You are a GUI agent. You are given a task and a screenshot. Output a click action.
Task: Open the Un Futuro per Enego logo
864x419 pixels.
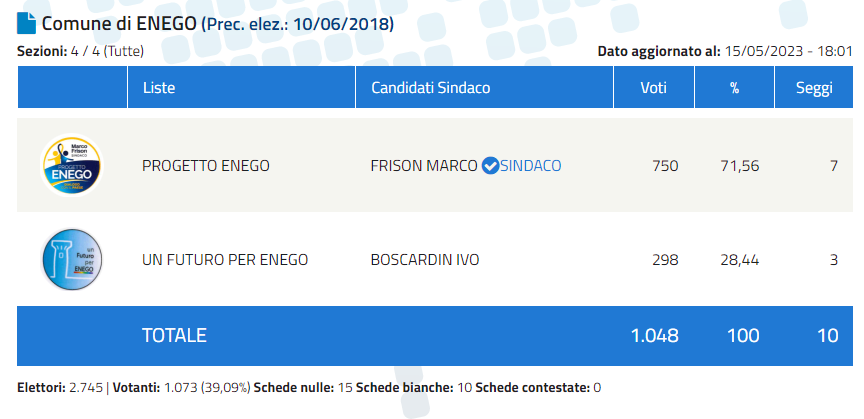click(x=72, y=260)
